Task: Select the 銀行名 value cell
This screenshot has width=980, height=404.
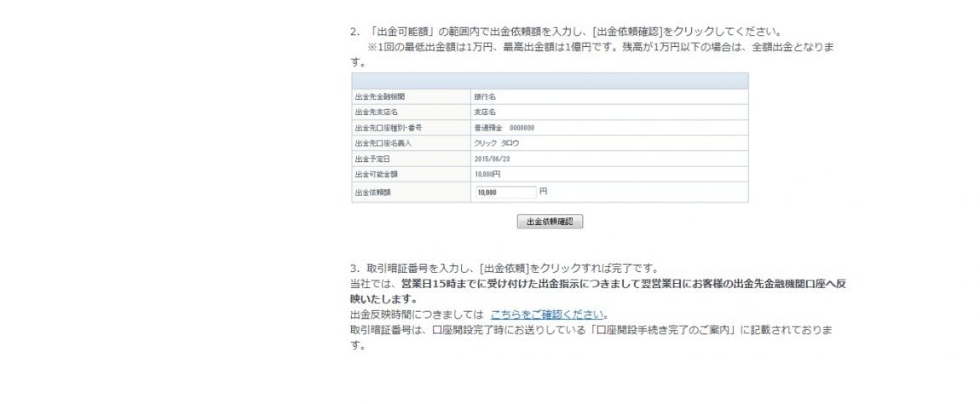Action: click(x=485, y=96)
